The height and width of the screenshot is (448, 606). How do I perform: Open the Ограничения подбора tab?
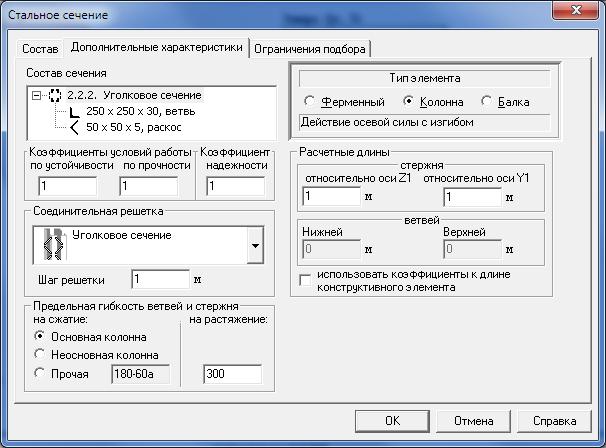pyautogui.click(x=311, y=48)
